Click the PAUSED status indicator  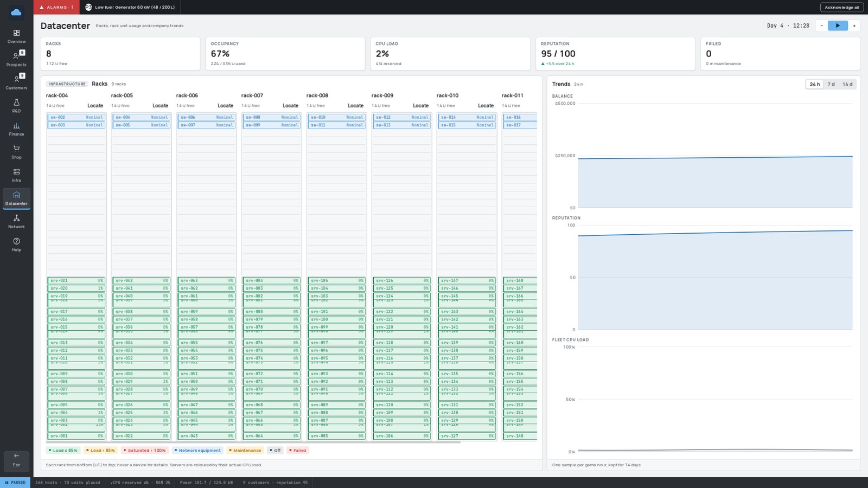15,483
